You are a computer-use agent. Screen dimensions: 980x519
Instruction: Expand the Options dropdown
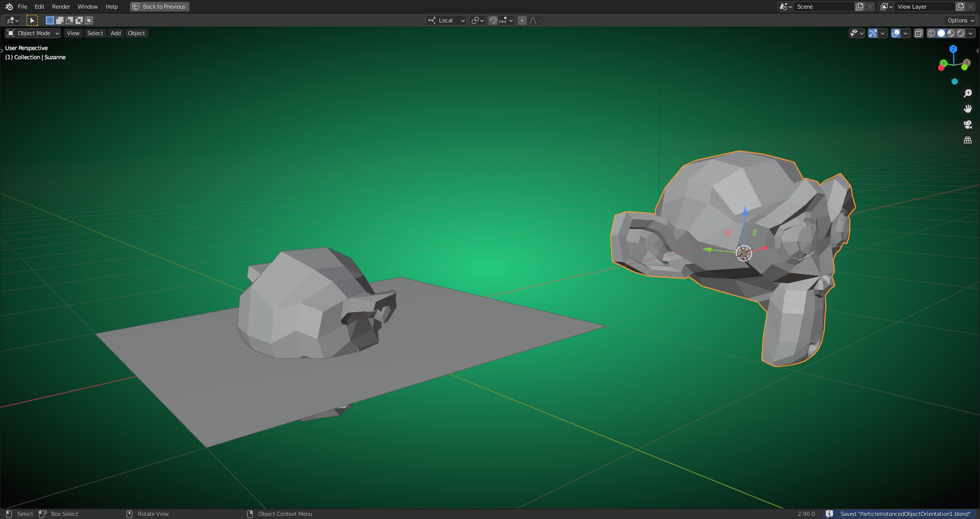961,20
